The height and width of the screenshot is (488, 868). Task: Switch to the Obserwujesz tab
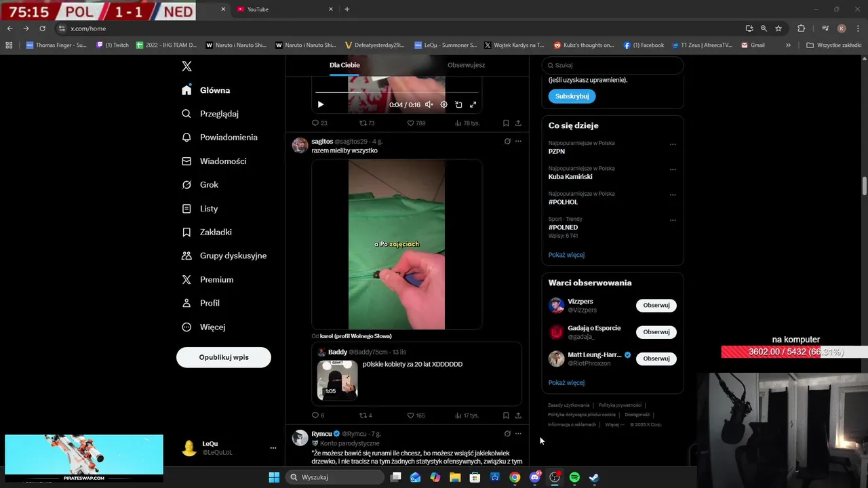[466, 65]
